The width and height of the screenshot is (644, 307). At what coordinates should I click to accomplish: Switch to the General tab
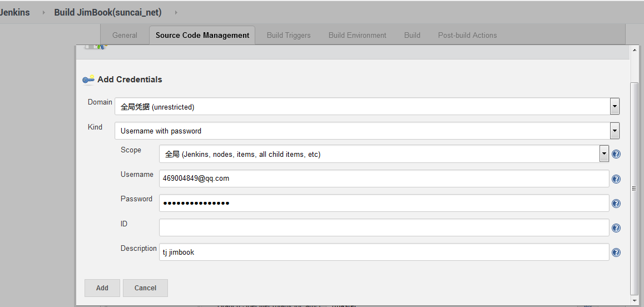coord(125,36)
